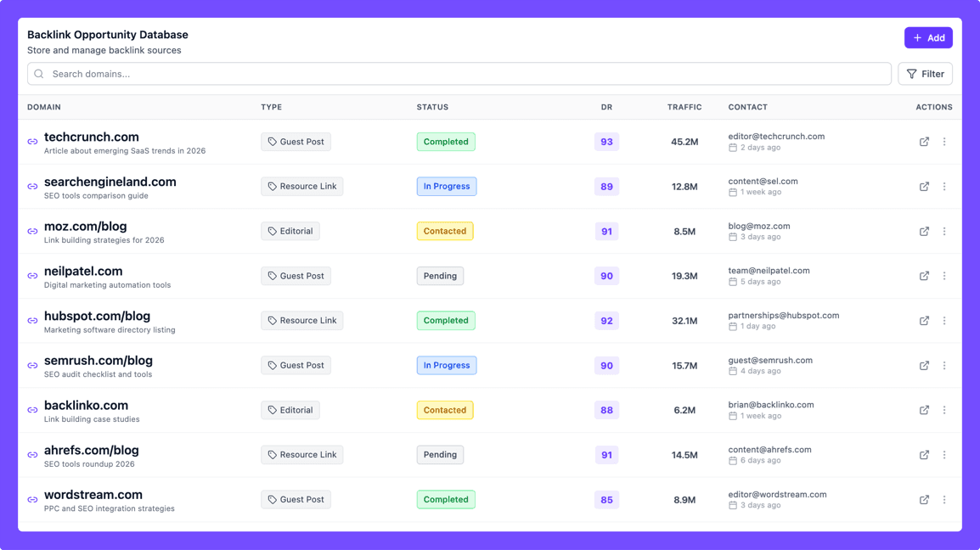Image resolution: width=980 pixels, height=550 pixels.
Task: Open the kebab menu for ahrefs.com/blog
Action: pyautogui.click(x=944, y=454)
